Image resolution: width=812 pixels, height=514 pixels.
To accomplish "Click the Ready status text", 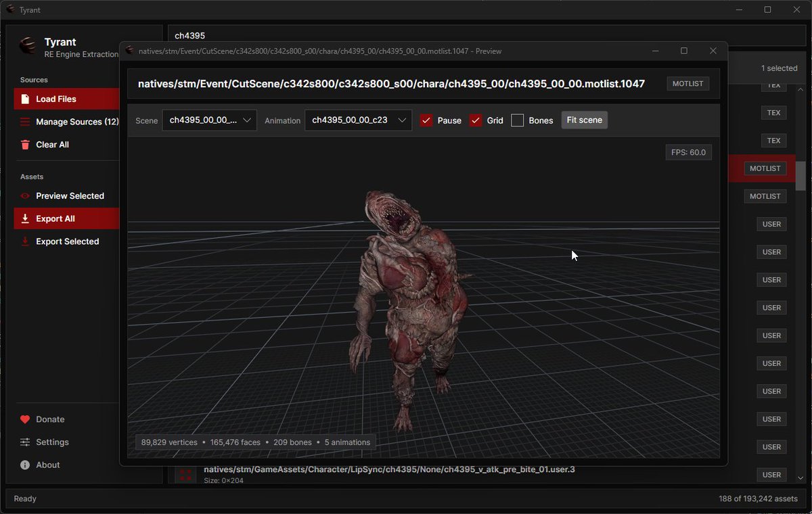I will (25, 498).
